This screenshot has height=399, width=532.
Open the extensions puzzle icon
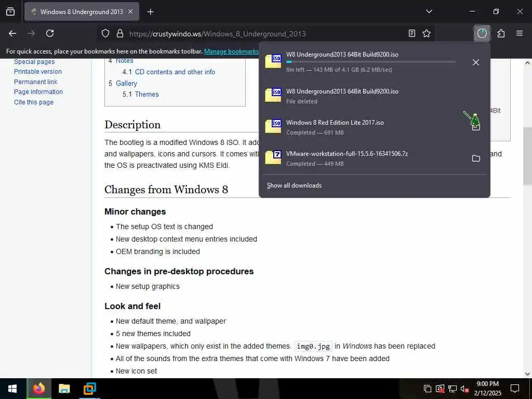[x=501, y=33]
